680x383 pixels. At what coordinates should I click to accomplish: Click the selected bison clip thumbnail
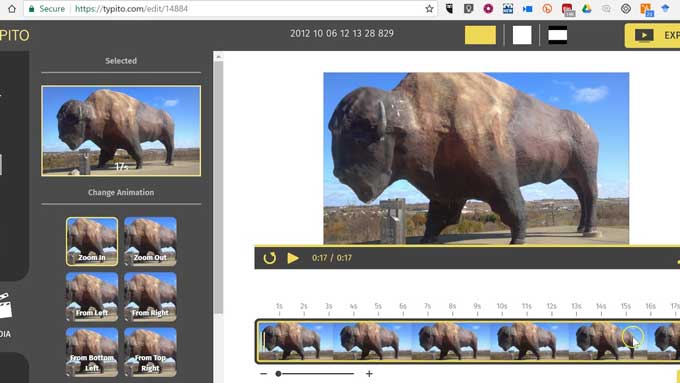tap(121, 131)
